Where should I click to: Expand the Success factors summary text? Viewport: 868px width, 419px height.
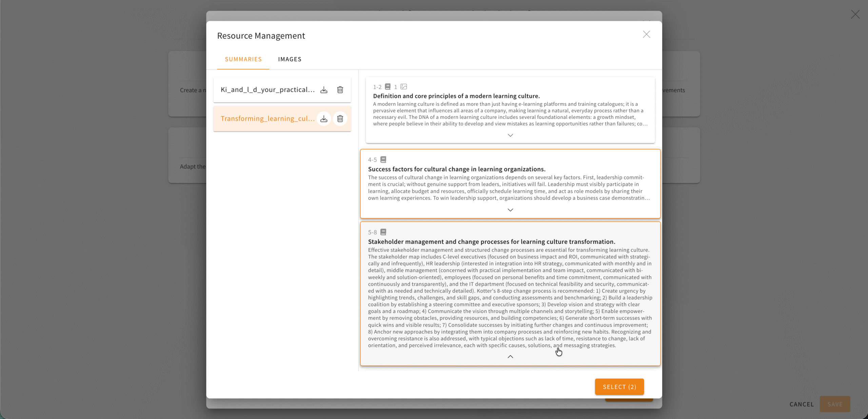tap(510, 210)
